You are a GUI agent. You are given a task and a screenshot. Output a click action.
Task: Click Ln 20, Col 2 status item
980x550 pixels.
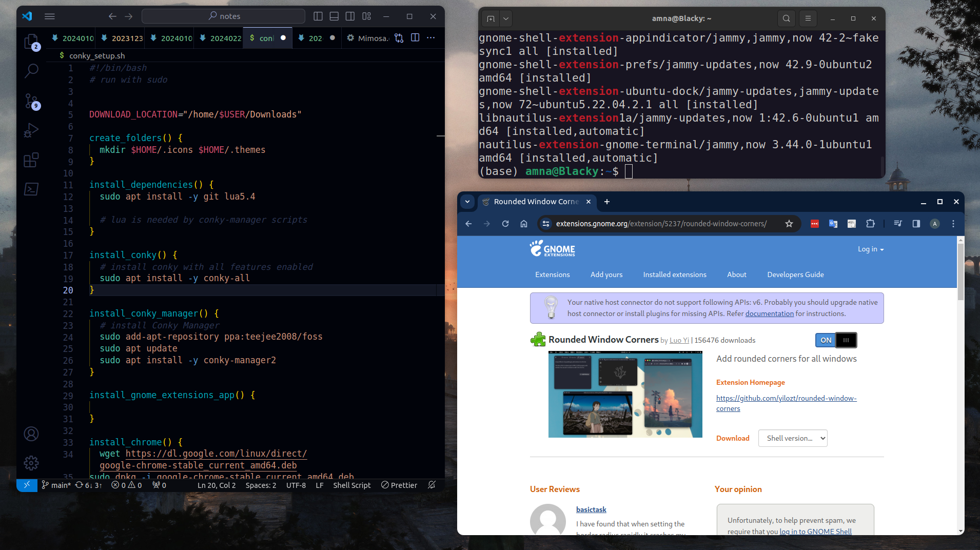(217, 485)
